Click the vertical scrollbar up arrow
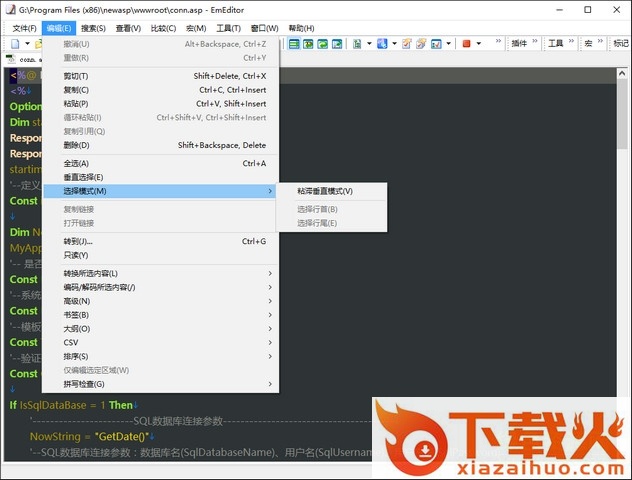 (622, 73)
